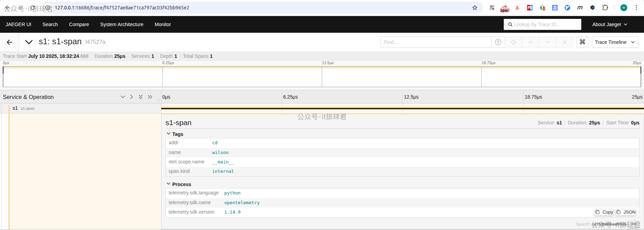644x230 pixels.
Task: Collapse the Tags section
Action: [x=175, y=134]
